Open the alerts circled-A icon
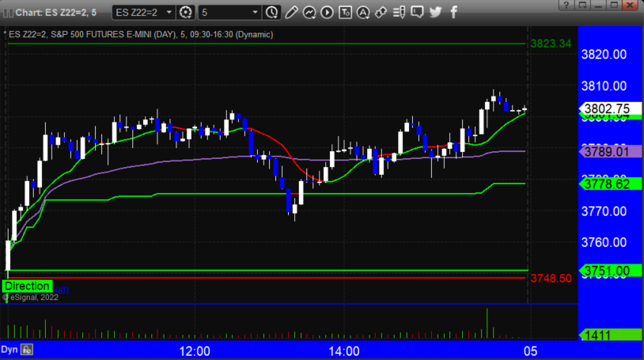644x360 pixels. pyautogui.click(x=362, y=13)
